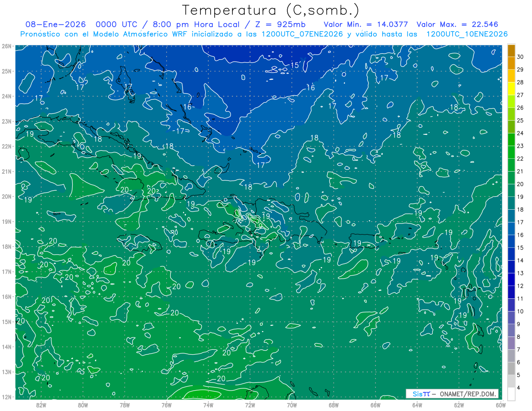The height and width of the screenshot is (411, 532).
Task: Click longitude axis label '66W'
Action: 376,405
